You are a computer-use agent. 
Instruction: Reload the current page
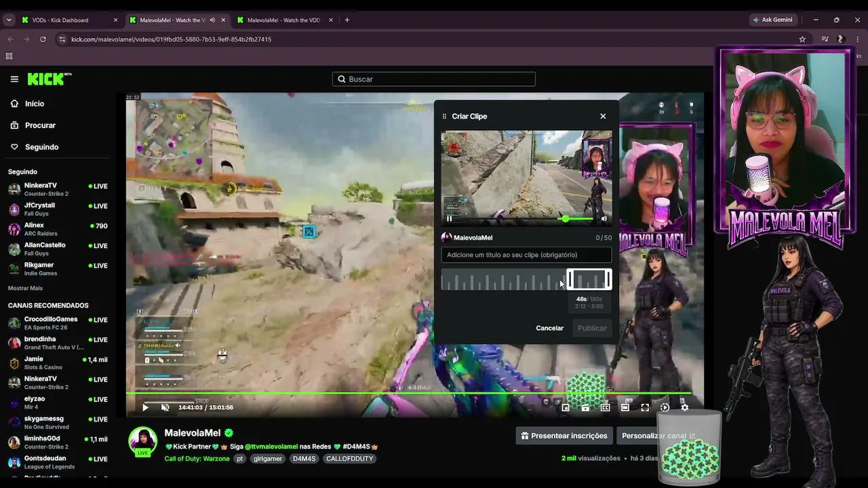[43, 39]
